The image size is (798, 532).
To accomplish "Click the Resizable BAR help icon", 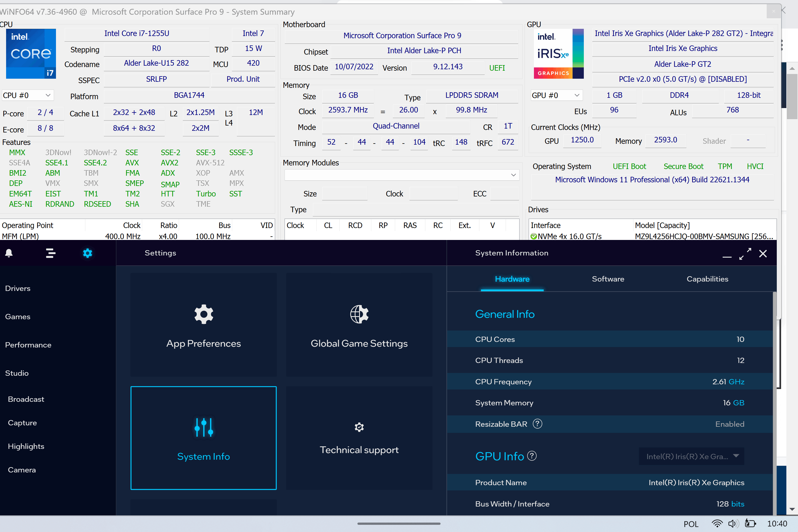I will tap(538, 424).
